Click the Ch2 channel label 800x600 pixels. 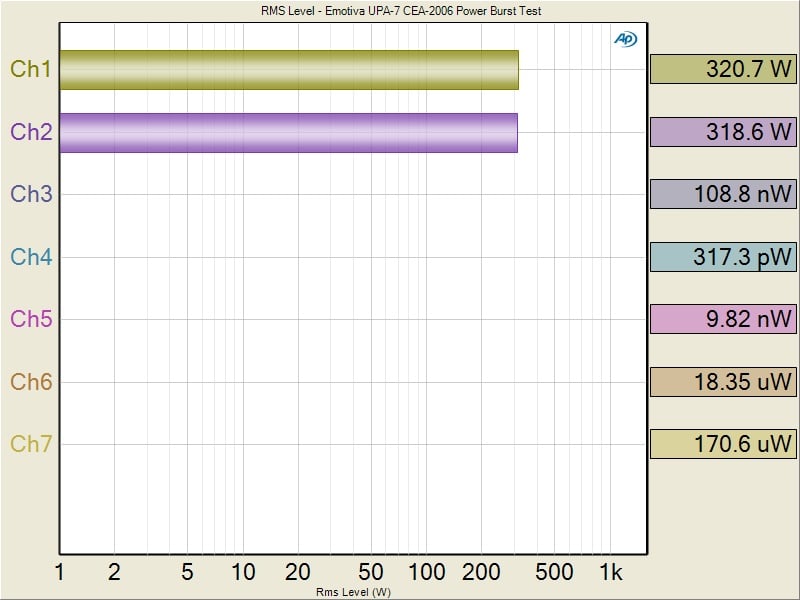pyautogui.click(x=30, y=132)
